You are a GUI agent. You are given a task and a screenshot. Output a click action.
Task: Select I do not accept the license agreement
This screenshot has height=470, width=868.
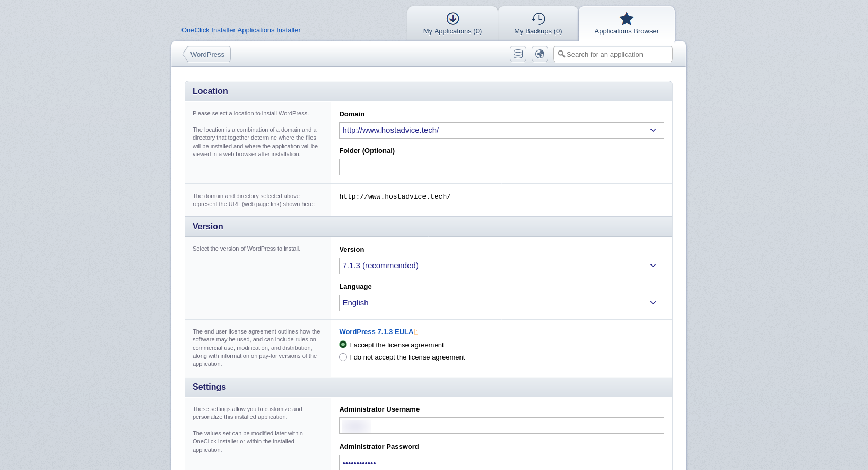point(343,357)
